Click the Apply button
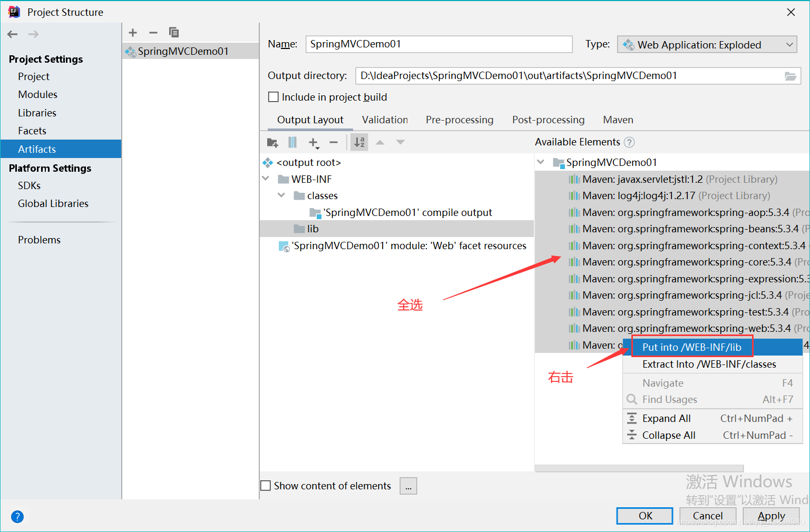 click(x=771, y=516)
